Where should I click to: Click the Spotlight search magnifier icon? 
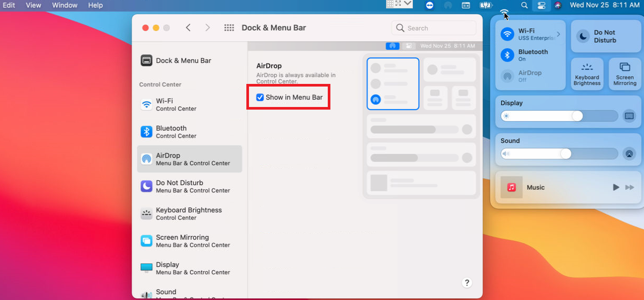[x=524, y=5]
